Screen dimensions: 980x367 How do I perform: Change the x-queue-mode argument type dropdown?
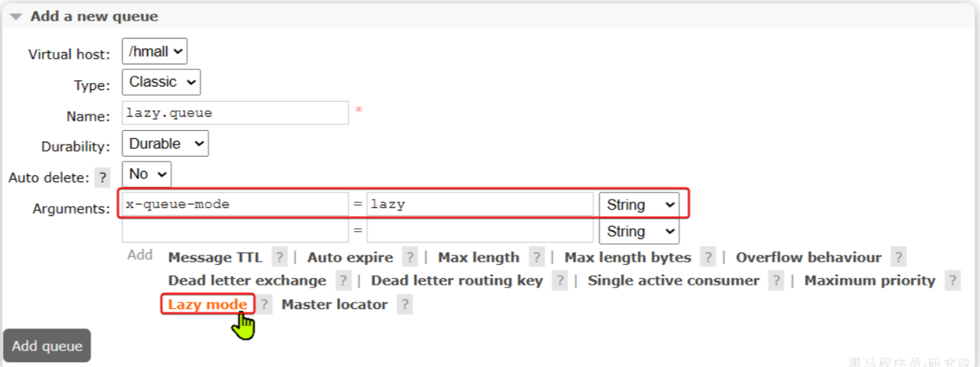click(639, 205)
